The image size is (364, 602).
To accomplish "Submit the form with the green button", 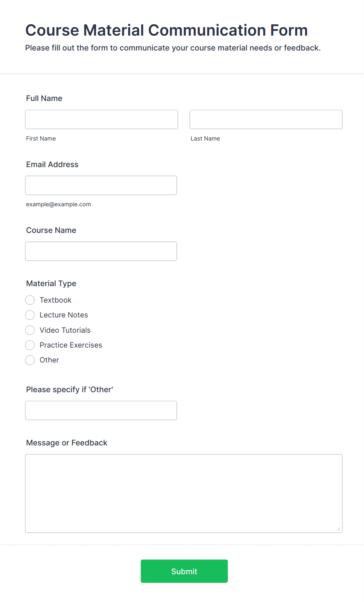I will pyautogui.click(x=184, y=571).
